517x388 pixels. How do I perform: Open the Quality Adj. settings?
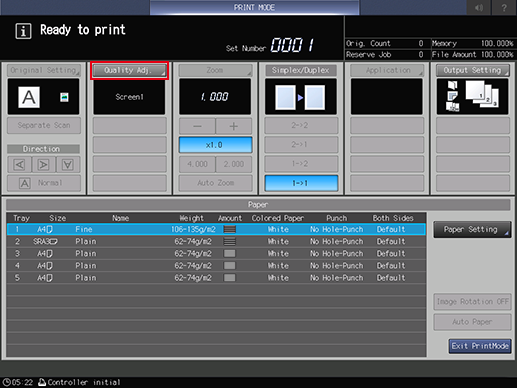pyautogui.click(x=129, y=70)
